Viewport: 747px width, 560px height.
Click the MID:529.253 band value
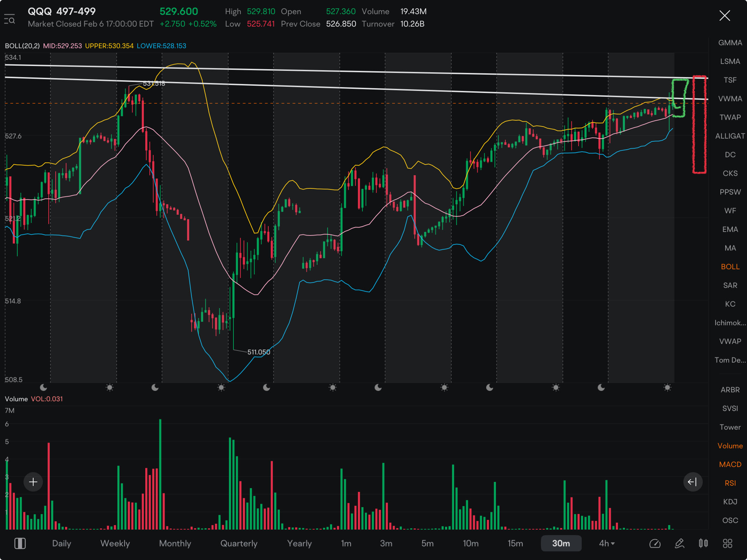pos(63,46)
